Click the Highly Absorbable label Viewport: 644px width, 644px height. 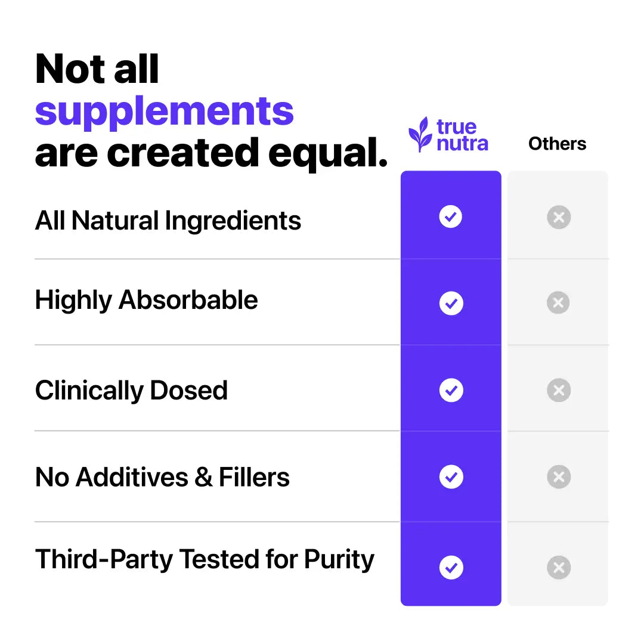point(146,301)
